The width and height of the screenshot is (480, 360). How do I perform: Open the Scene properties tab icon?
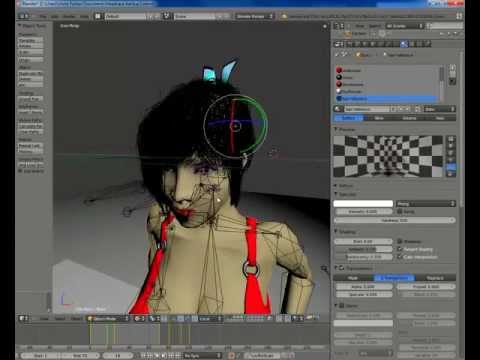click(x=358, y=44)
